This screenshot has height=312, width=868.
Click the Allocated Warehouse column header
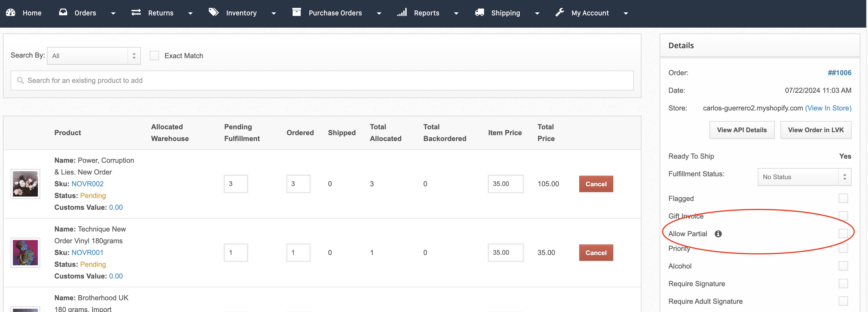[x=170, y=132]
